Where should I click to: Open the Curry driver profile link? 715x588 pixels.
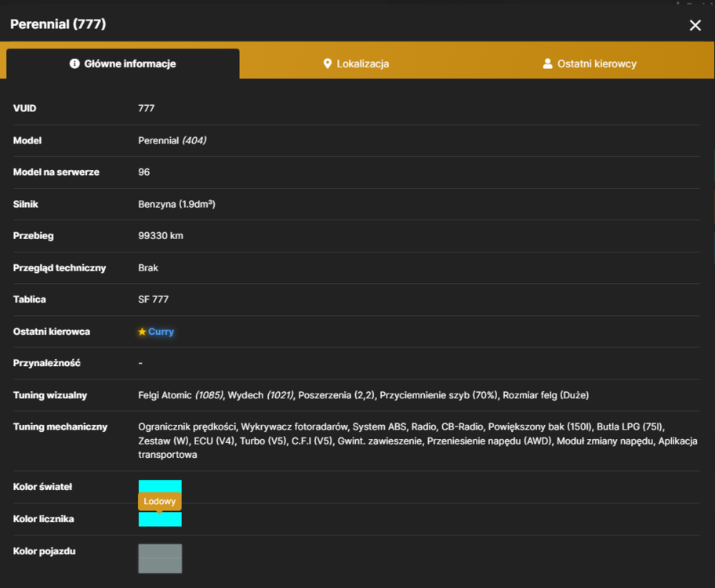(x=161, y=332)
